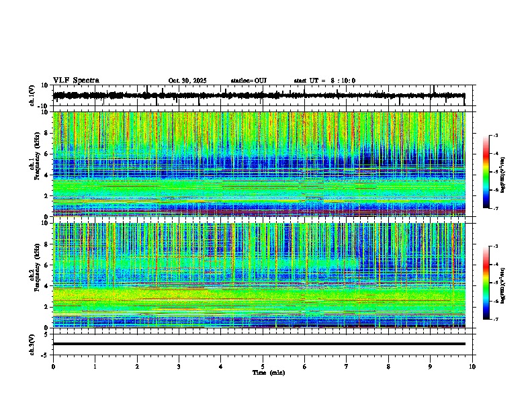Click the ch.3 flat black trace line

[x=259, y=344]
